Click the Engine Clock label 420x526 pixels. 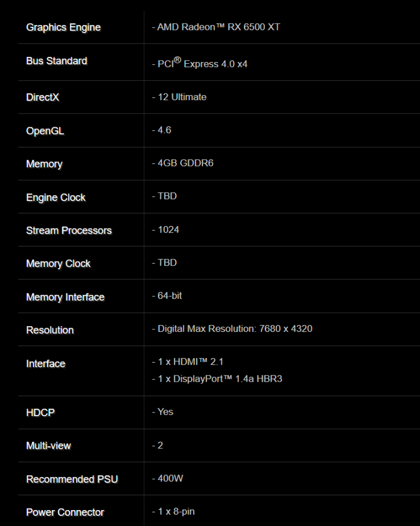point(56,198)
